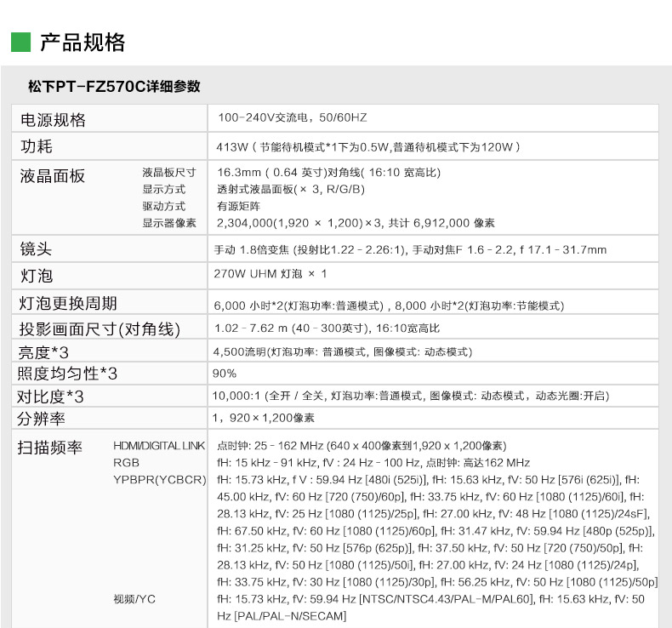
Task: Click the Hz [PAL/PAL-N/SECAM] line
Action: 282,616
